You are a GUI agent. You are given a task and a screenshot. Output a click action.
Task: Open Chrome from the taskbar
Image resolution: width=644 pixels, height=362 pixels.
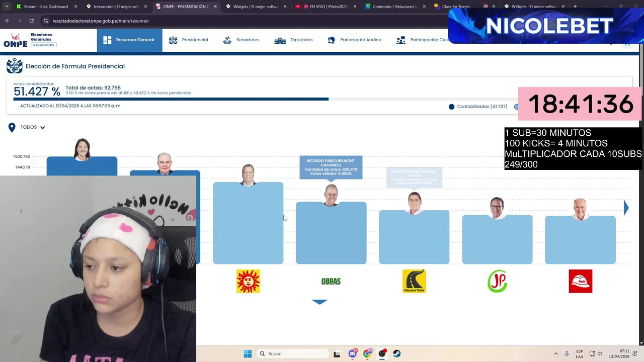pyautogui.click(x=367, y=353)
